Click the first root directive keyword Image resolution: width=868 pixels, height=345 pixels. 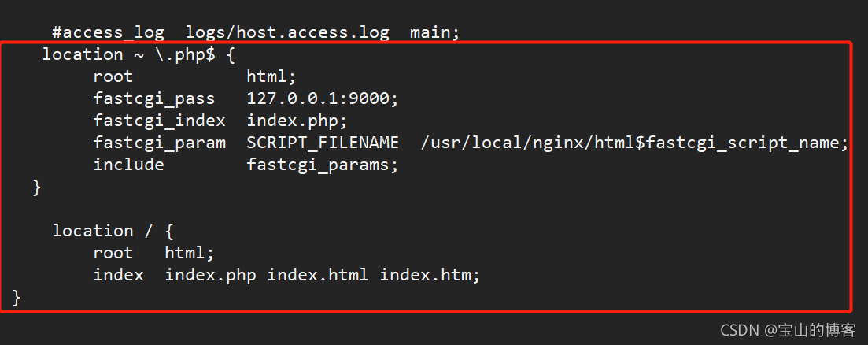click(x=113, y=76)
